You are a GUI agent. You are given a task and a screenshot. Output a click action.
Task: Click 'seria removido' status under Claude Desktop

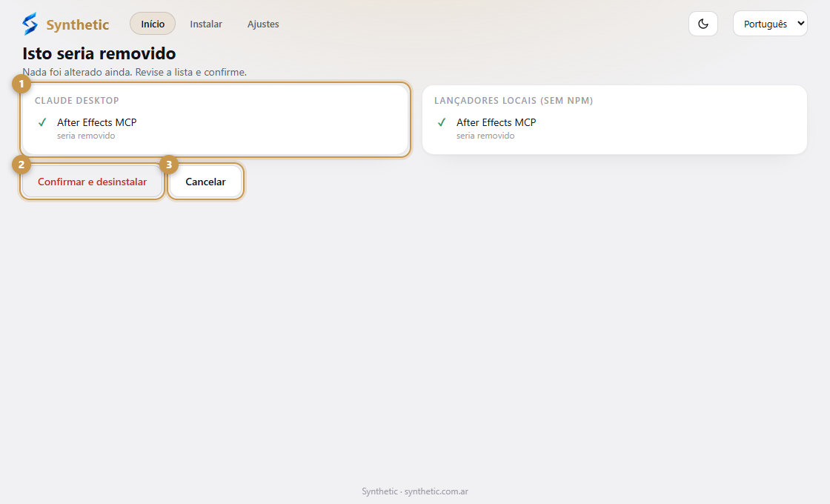pyautogui.click(x=86, y=136)
